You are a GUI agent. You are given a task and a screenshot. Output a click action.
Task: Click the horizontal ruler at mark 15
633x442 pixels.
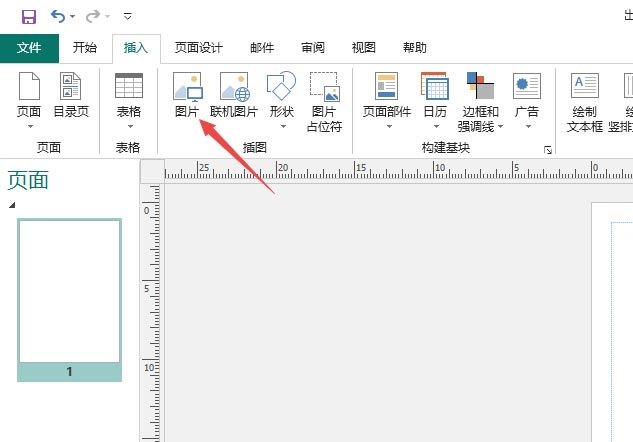coord(361,168)
